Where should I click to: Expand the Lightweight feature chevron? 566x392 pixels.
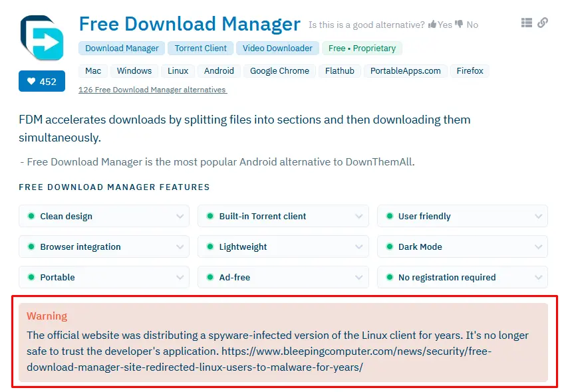tap(358, 247)
